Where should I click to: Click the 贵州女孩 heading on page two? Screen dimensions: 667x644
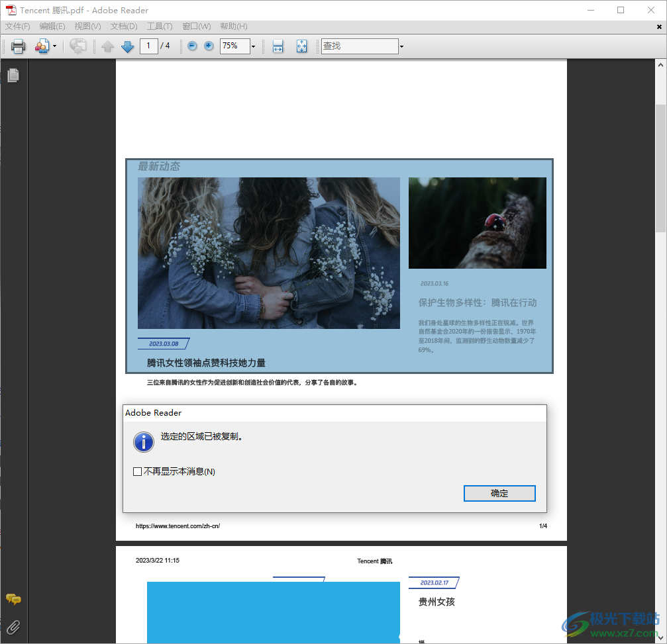pos(436,602)
